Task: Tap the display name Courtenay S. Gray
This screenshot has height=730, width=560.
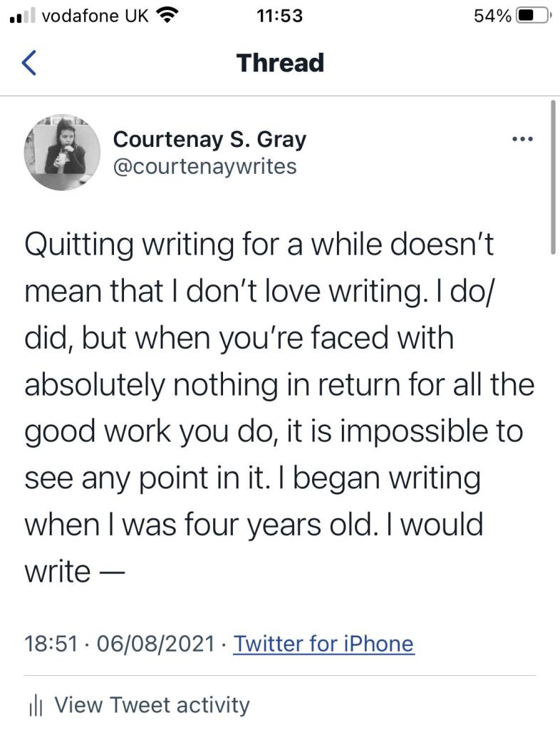Action: pyautogui.click(x=209, y=138)
